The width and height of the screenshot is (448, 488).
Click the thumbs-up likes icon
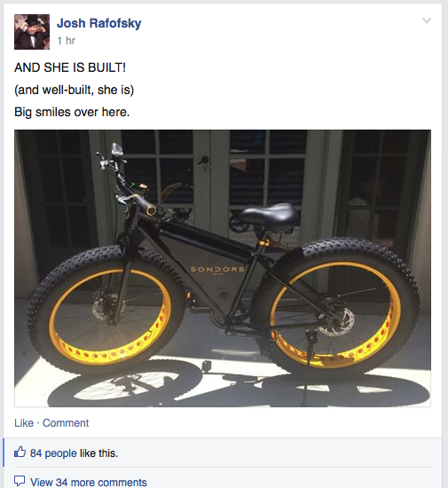20,452
